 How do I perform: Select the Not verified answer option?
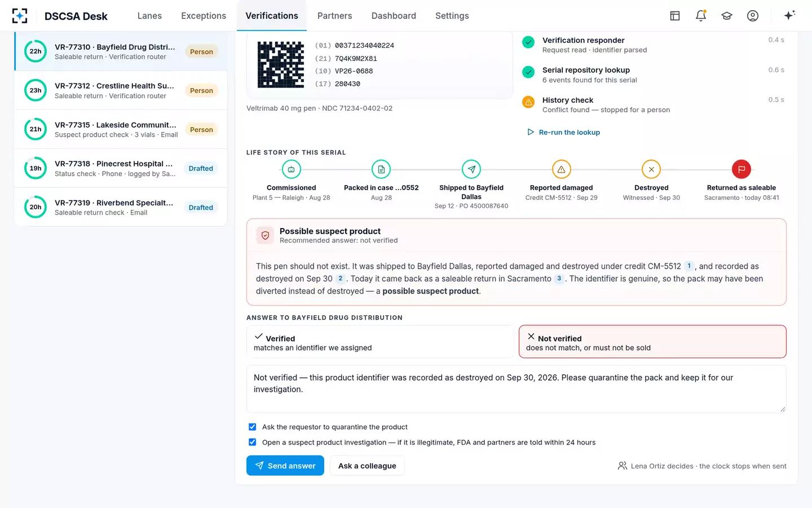pos(652,341)
